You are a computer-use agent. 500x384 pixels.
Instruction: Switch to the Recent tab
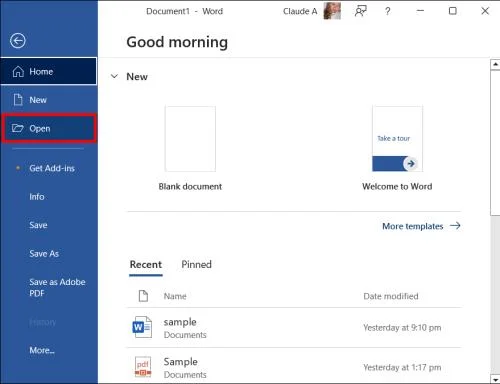coord(146,265)
